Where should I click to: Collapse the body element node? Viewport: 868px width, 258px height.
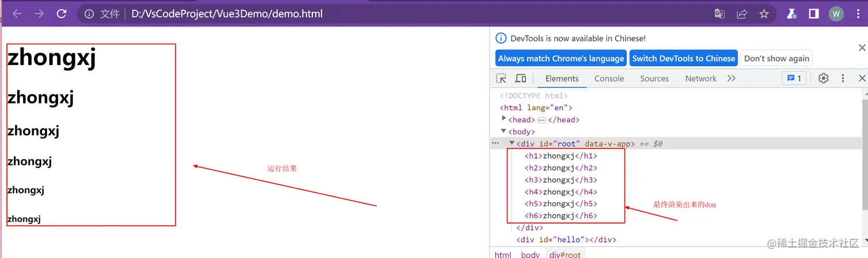pyautogui.click(x=504, y=131)
